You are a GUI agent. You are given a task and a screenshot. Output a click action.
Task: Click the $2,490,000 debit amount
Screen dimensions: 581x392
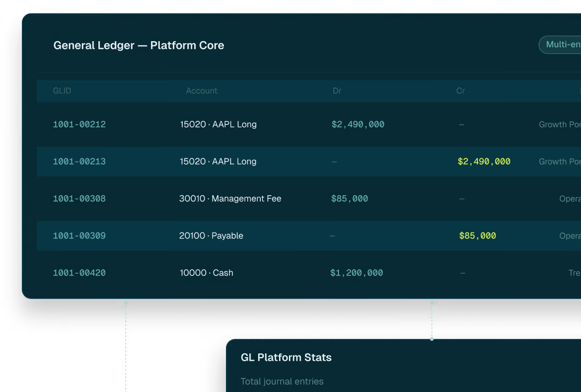click(x=358, y=124)
